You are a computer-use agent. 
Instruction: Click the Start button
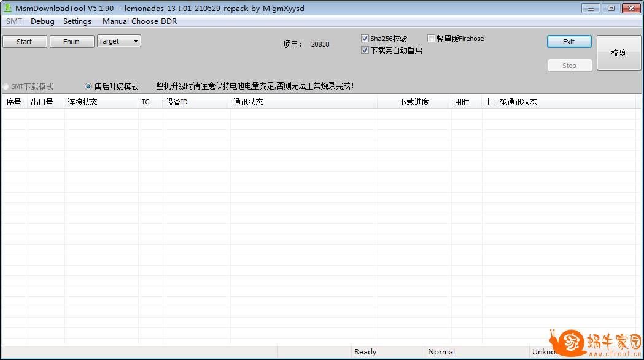25,42
